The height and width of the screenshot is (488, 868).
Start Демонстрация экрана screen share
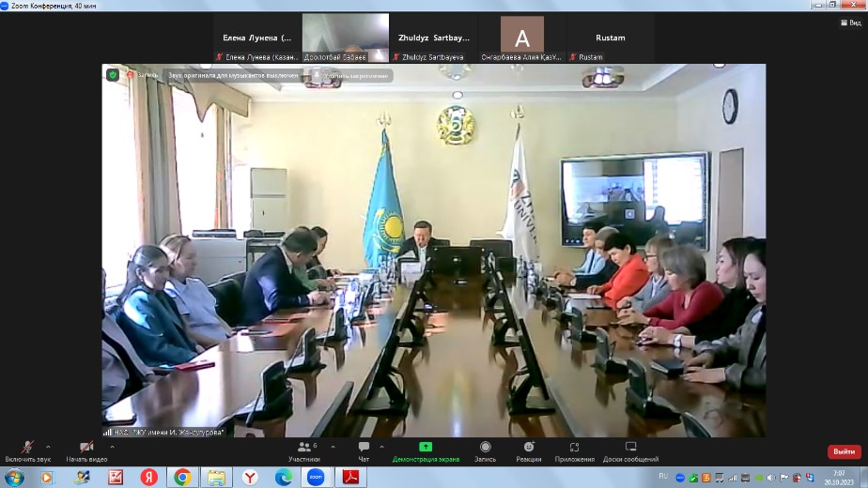426,450
